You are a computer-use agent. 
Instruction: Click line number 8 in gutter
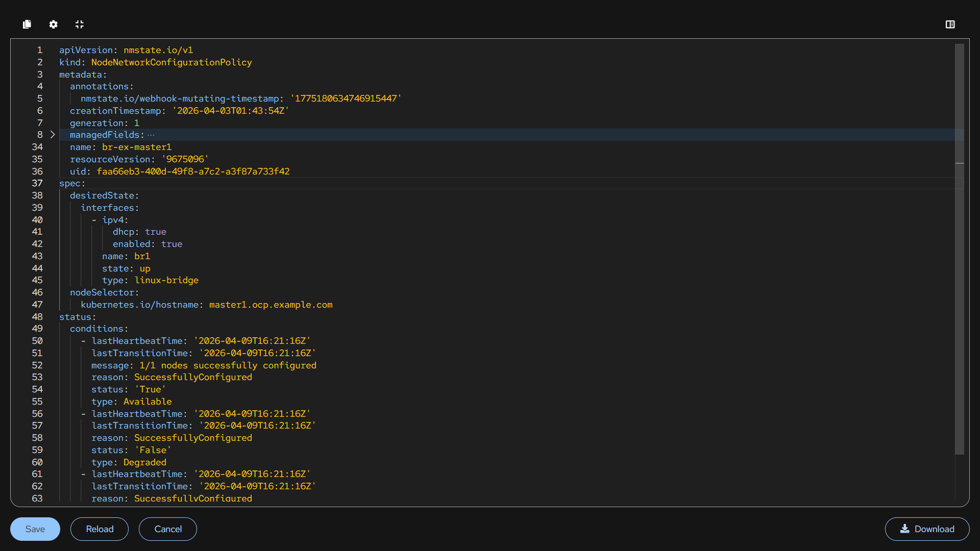click(x=39, y=135)
